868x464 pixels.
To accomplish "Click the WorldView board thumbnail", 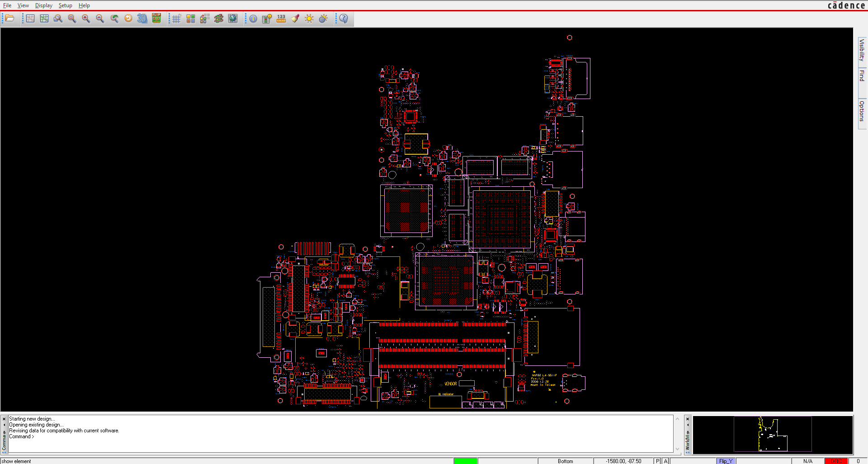I will point(773,434).
